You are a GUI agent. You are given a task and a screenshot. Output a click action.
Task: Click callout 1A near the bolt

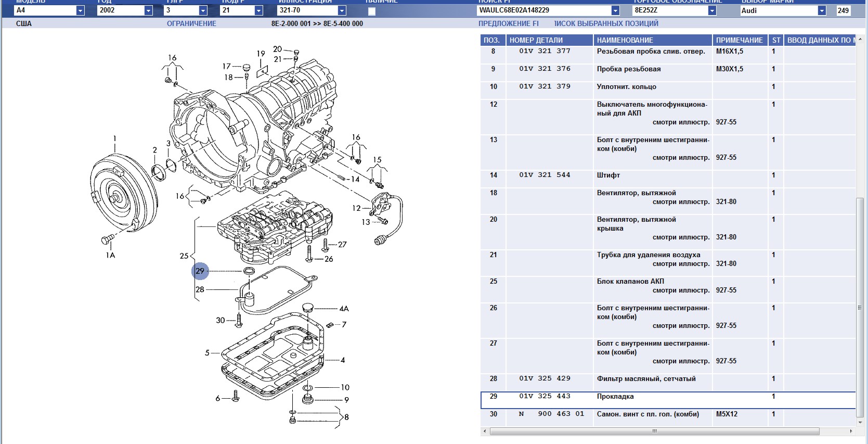[x=110, y=255]
